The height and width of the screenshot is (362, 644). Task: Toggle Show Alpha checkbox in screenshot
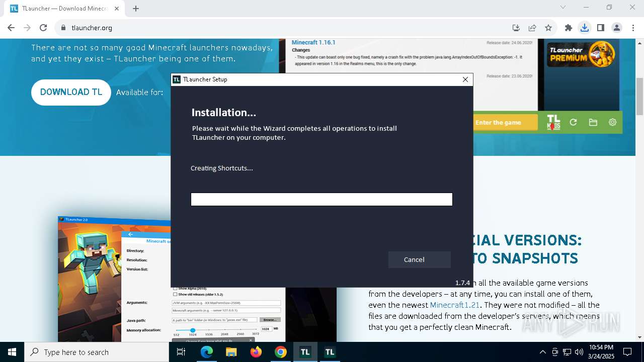tap(175, 289)
